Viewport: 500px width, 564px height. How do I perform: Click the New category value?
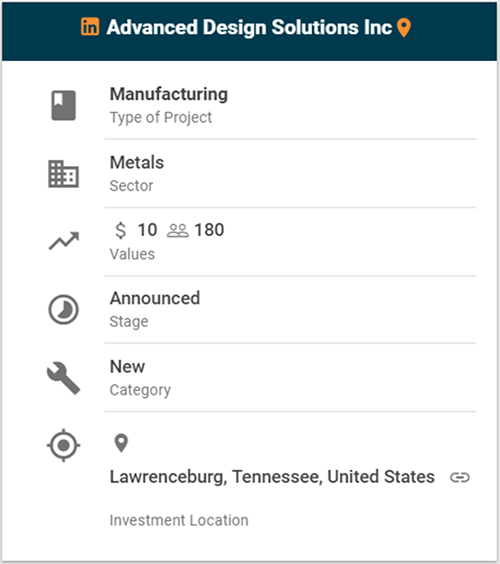click(127, 367)
